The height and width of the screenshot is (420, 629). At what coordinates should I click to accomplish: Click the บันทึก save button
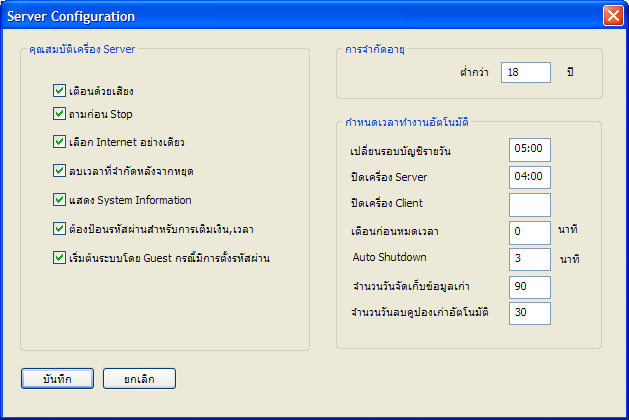(x=57, y=379)
